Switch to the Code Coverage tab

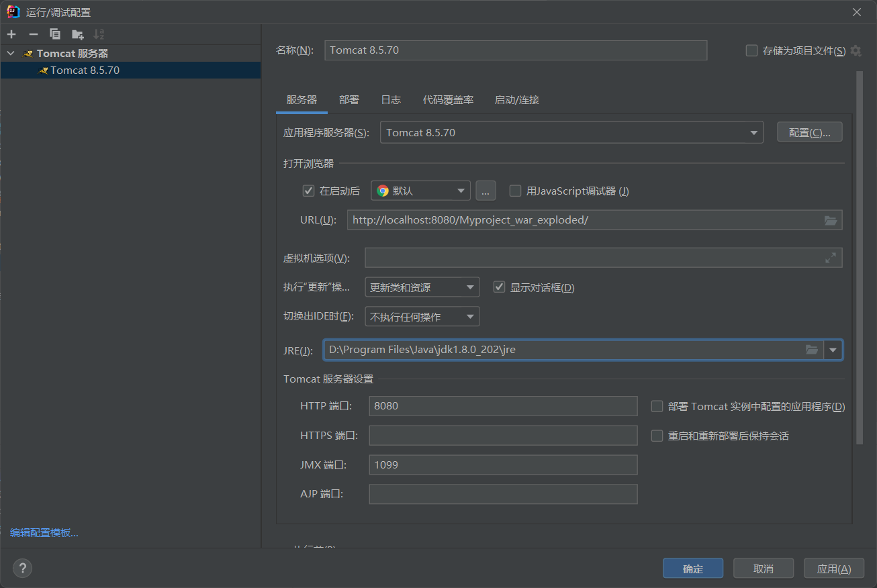pyautogui.click(x=448, y=99)
